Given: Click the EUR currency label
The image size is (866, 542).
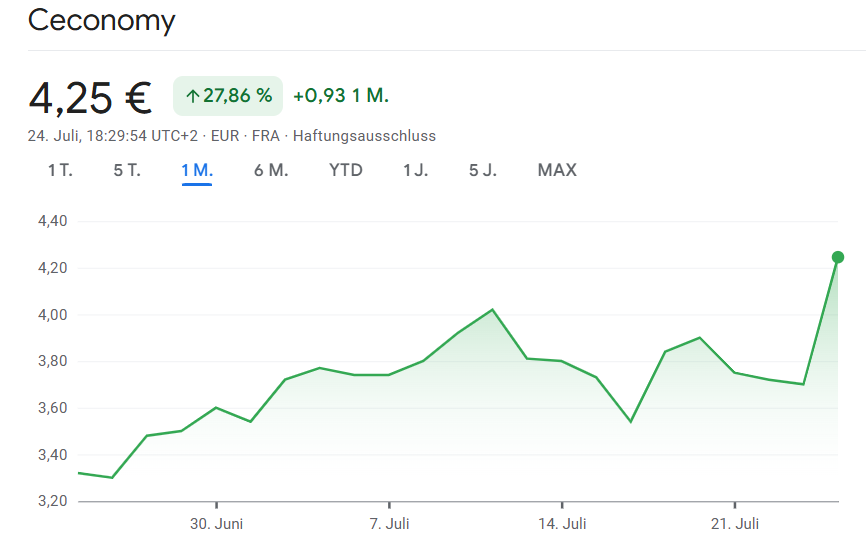Looking at the screenshot, I should pyautogui.click(x=225, y=136).
